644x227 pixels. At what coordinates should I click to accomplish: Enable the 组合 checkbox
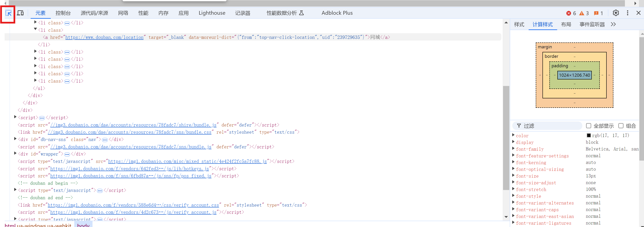pyautogui.click(x=621, y=126)
